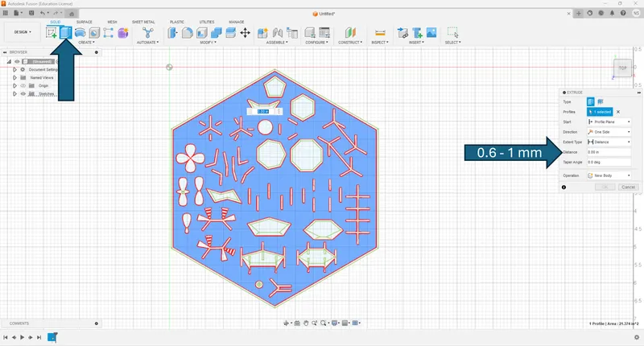Click the Insert Canvas image icon
644x346 pixels.
tap(431, 32)
